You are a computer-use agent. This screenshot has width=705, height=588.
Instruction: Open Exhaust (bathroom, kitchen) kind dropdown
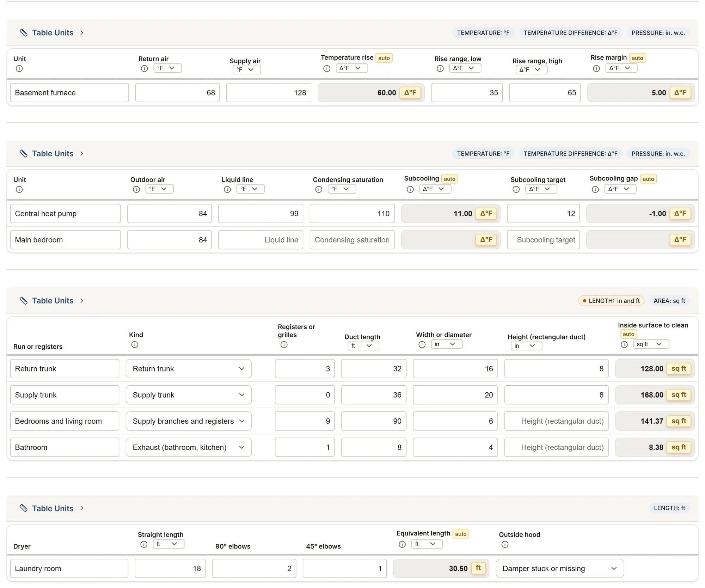click(x=189, y=447)
